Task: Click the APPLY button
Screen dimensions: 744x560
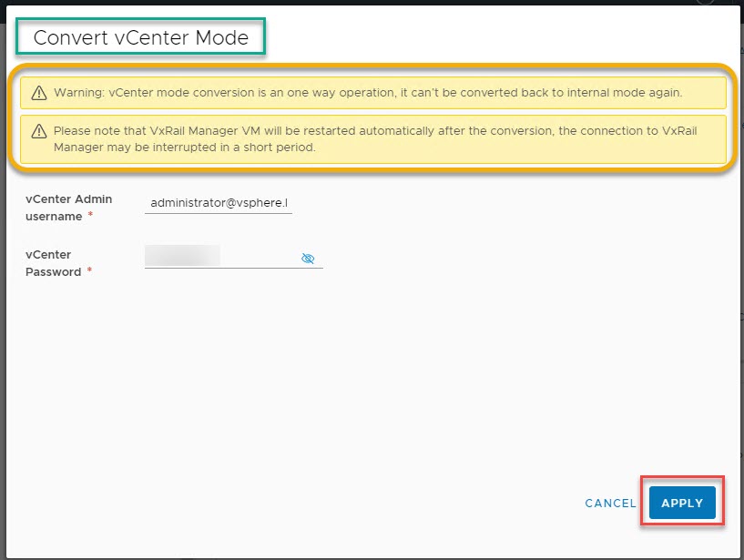Action: click(x=682, y=503)
